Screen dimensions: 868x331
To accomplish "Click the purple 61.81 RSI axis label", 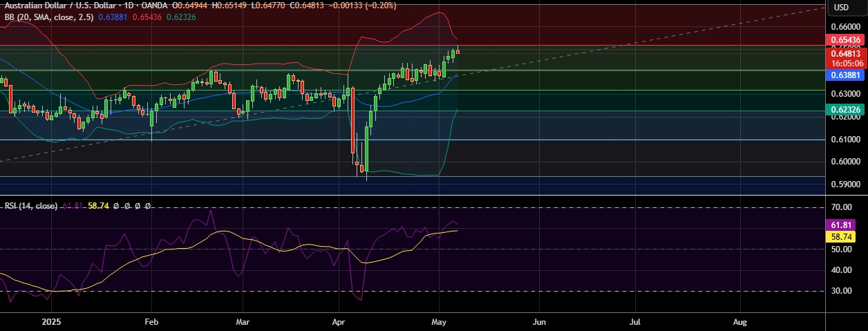I will 842,225.
